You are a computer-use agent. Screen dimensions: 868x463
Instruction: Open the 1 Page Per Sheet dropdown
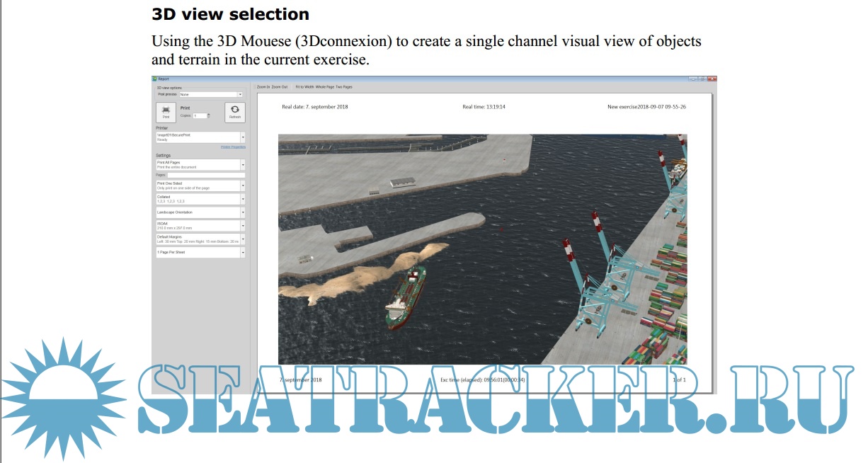(243, 252)
